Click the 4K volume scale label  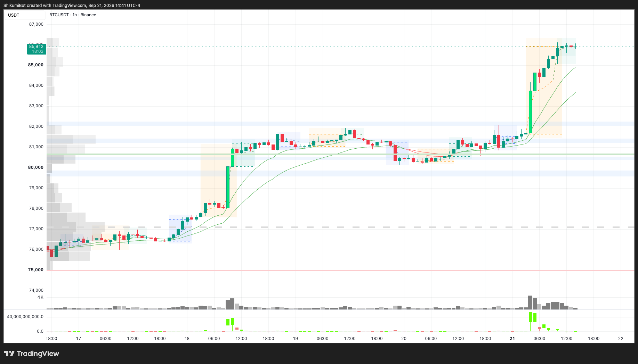click(x=40, y=297)
